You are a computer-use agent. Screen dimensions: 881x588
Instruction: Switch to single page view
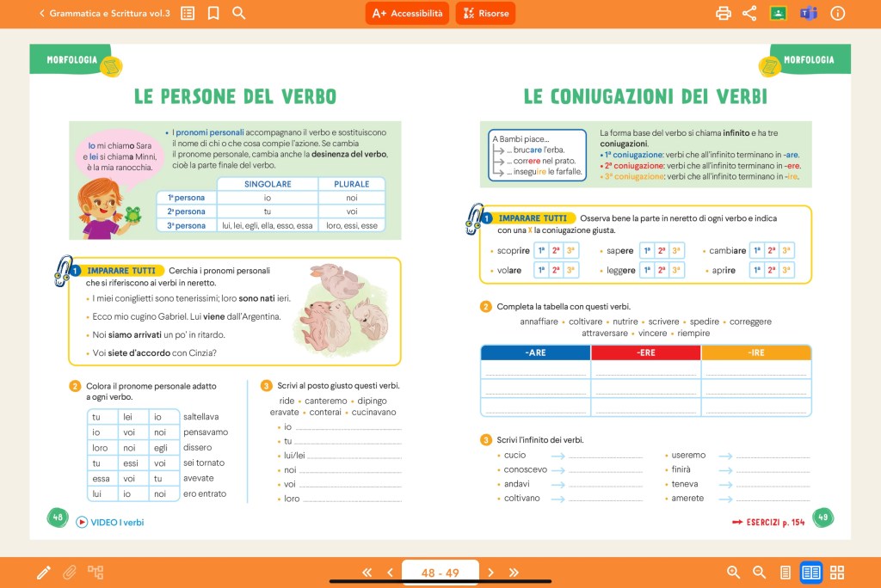tap(785, 573)
